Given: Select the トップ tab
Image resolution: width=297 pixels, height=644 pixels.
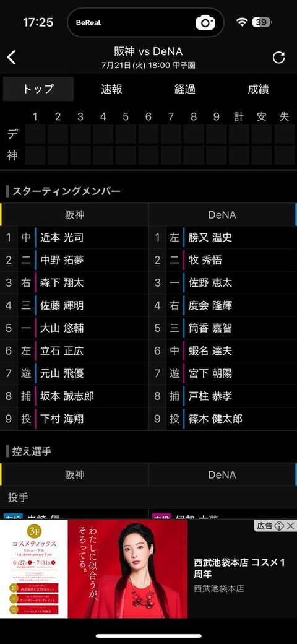Looking at the screenshot, I should coord(38,89).
